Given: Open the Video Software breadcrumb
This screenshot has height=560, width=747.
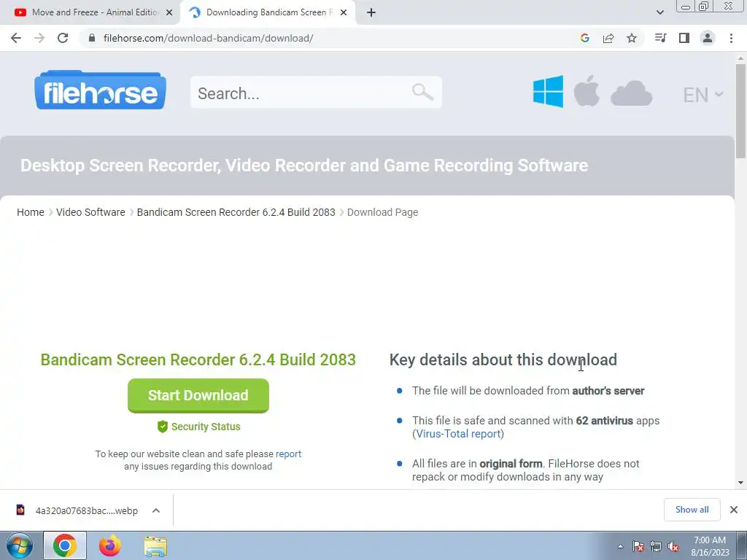Looking at the screenshot, I should 90,212.
